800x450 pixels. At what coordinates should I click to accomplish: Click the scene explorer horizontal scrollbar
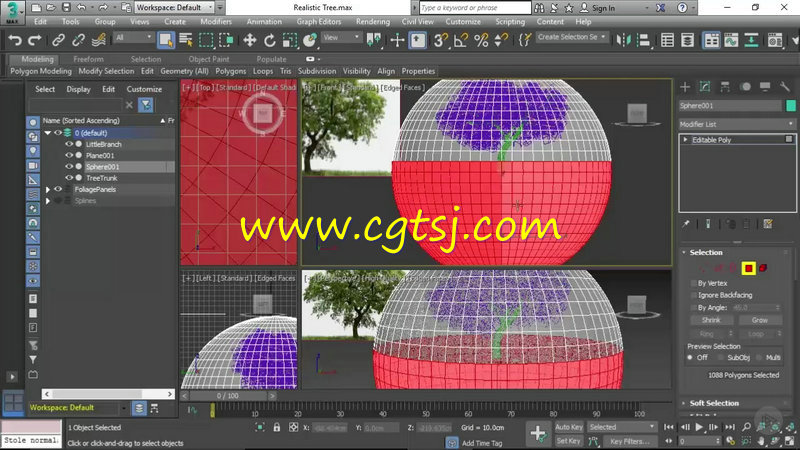108,394
